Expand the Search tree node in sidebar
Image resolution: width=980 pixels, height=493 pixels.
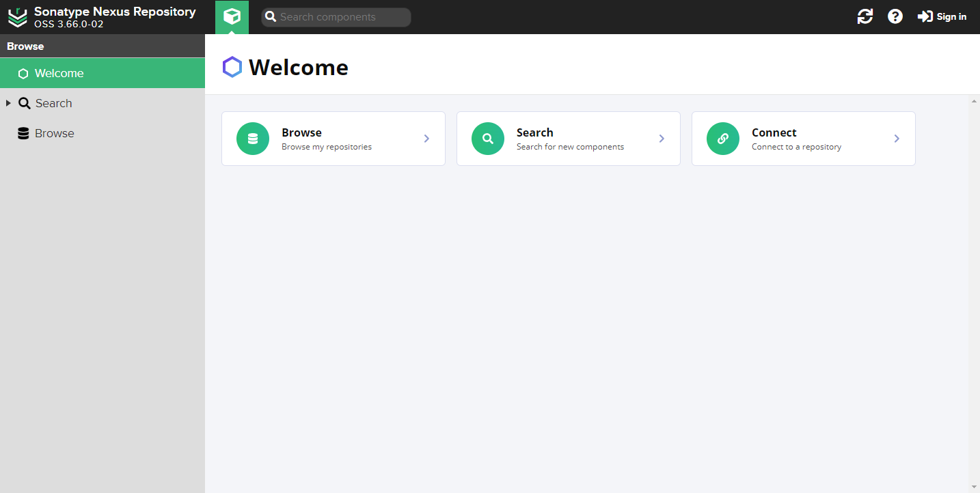pos(8,103)
